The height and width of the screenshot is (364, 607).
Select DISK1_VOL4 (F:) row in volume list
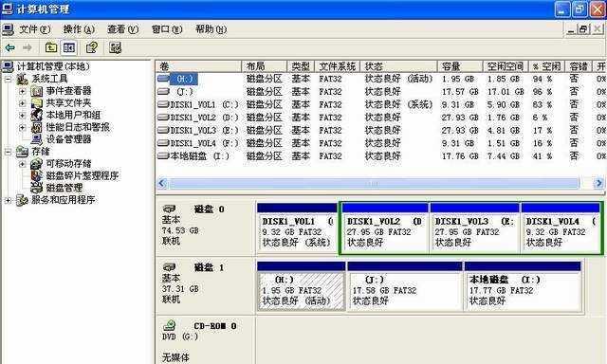pos(381,143)
